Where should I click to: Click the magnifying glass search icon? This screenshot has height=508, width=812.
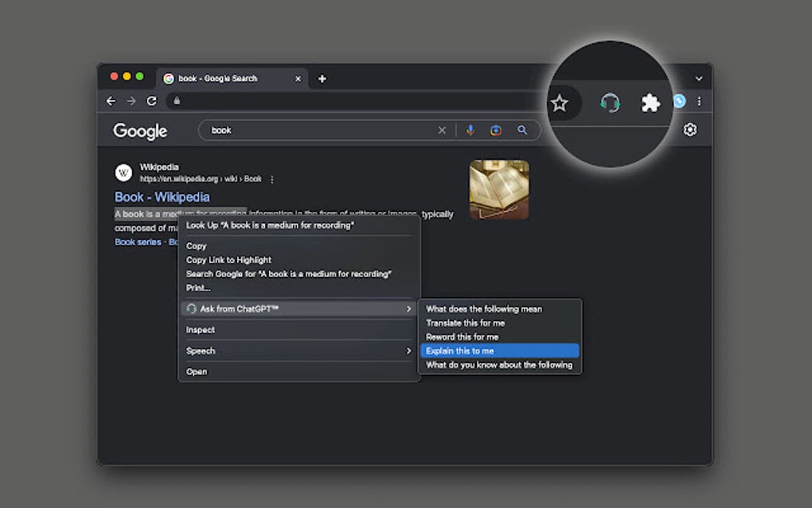click(522, 131)
